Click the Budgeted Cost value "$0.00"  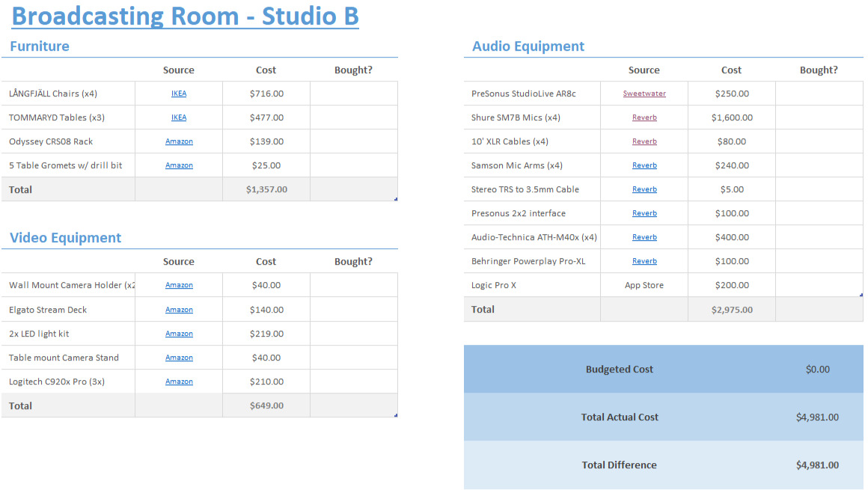point(818,370)
